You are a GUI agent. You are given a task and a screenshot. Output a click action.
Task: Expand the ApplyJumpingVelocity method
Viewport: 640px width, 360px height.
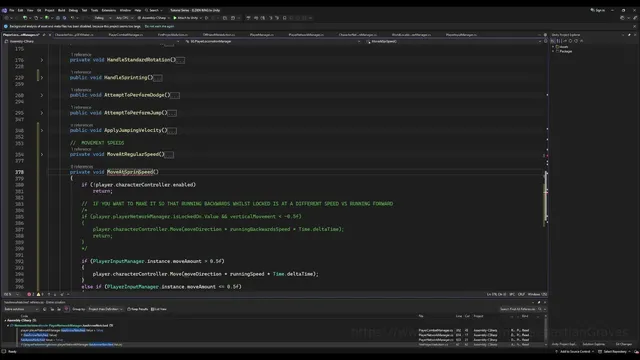tap(42, 131)
